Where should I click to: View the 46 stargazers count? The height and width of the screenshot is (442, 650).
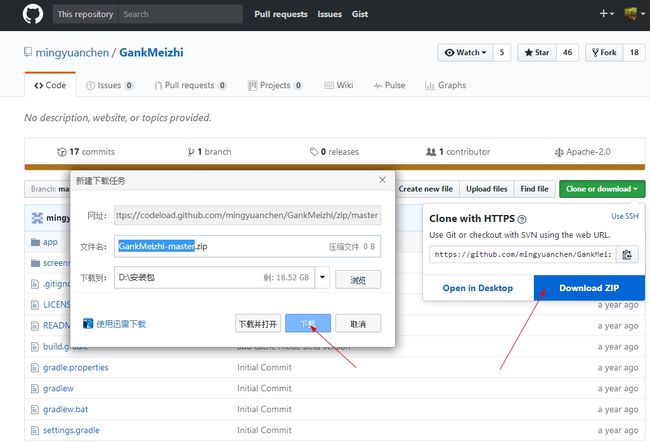click(567, 53)
